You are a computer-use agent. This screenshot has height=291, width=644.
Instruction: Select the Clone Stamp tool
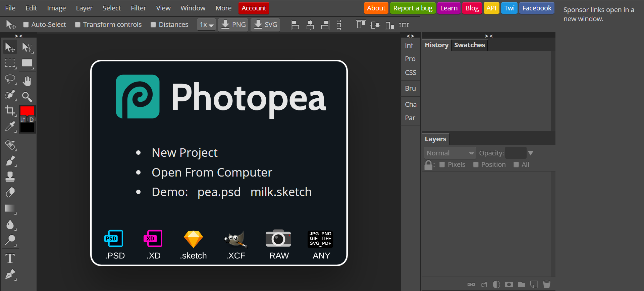coord(10,177)
